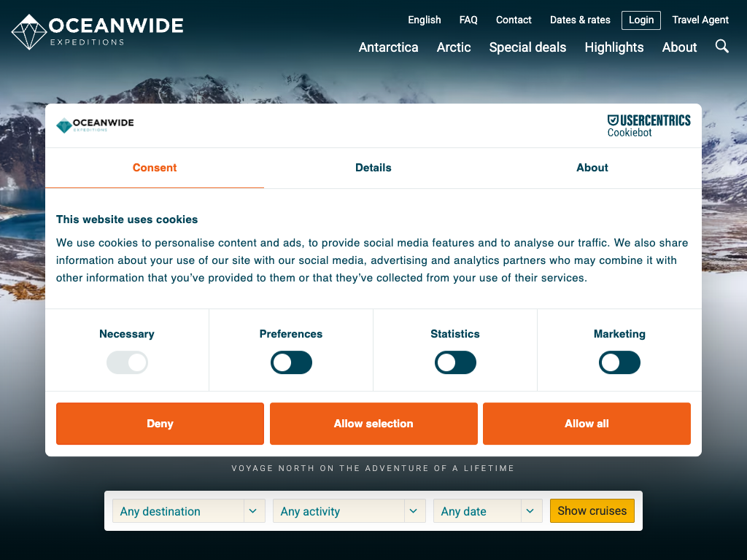Expand the Any activity dropdown
The height and width of the screenshot is (560, 747).
349,511
